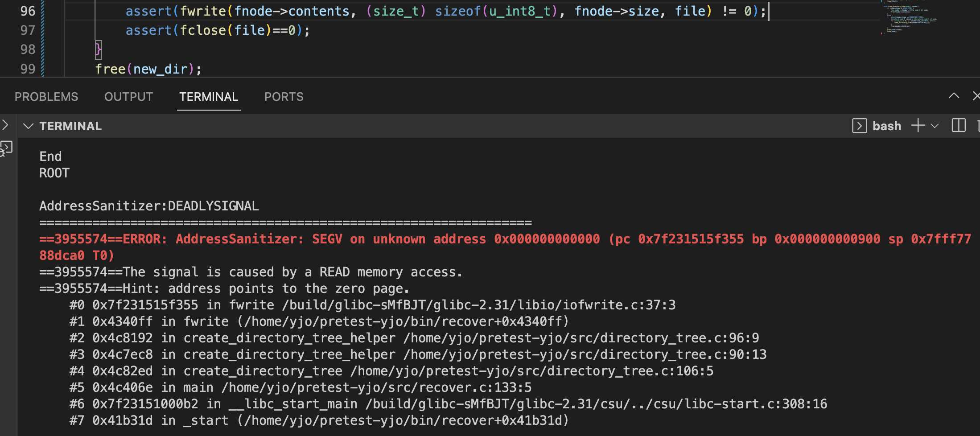This screenshot has height=436, width=980.
Task: Create a new terminal with the plus icon
Action: coord(918,126)
